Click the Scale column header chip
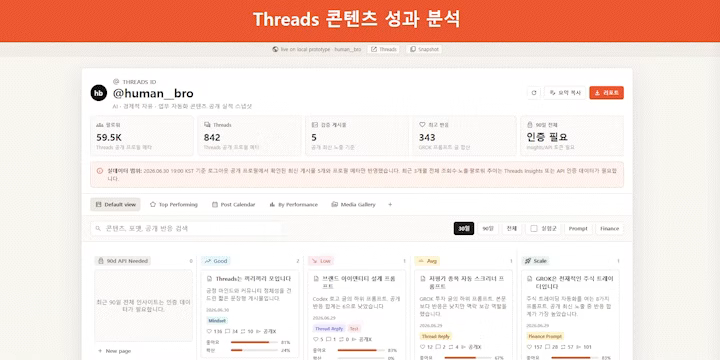The width and height of the screenshot is (720, 360). click(535, 261)
